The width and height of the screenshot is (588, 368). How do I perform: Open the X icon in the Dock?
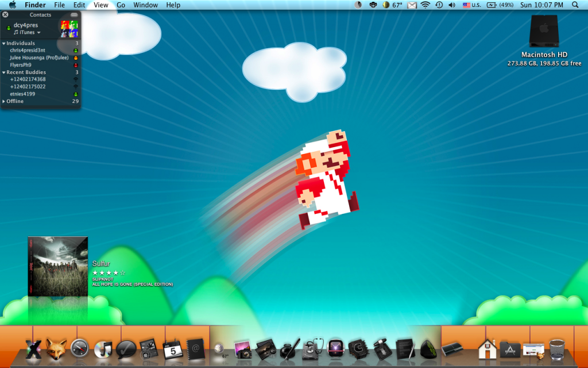point(33,349)
